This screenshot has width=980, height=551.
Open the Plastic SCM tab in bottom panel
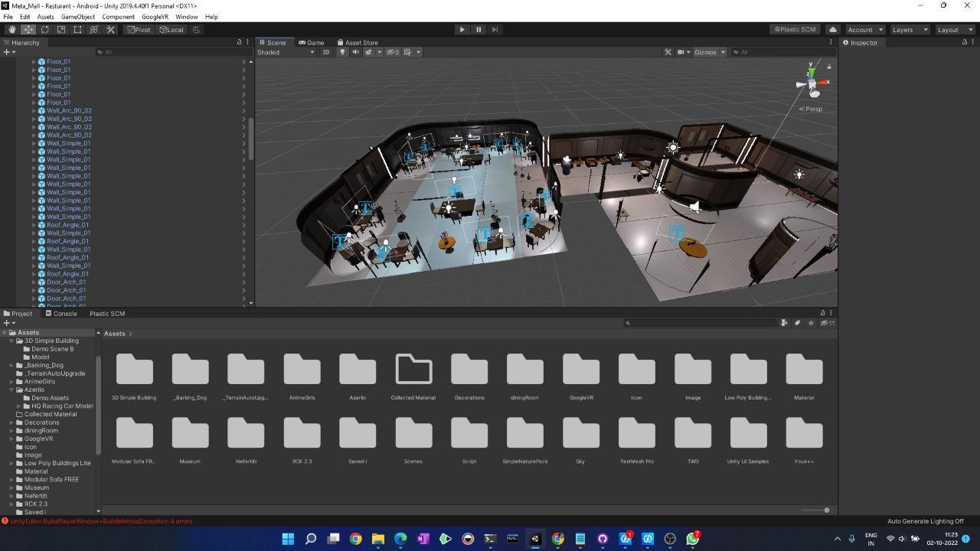coord(106,313)
